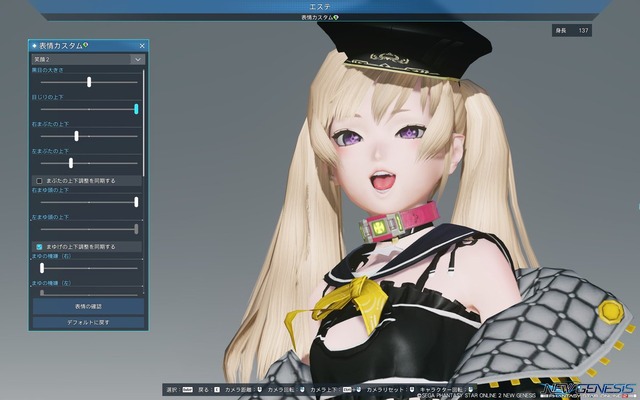The image size is (640, 400).
Task: Click the 右まゆ頭の上下 label
Action: (50, 191)
